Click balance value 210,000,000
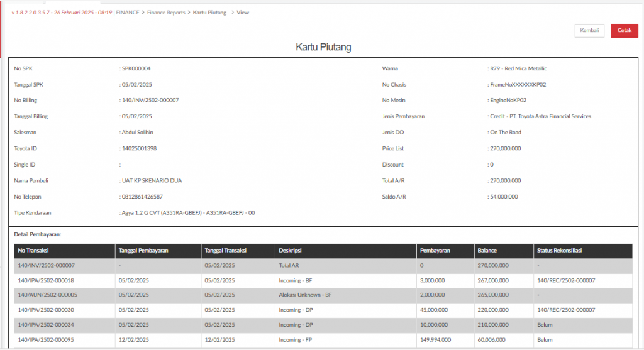Screen dimensions: 644x350 (493, 325)
